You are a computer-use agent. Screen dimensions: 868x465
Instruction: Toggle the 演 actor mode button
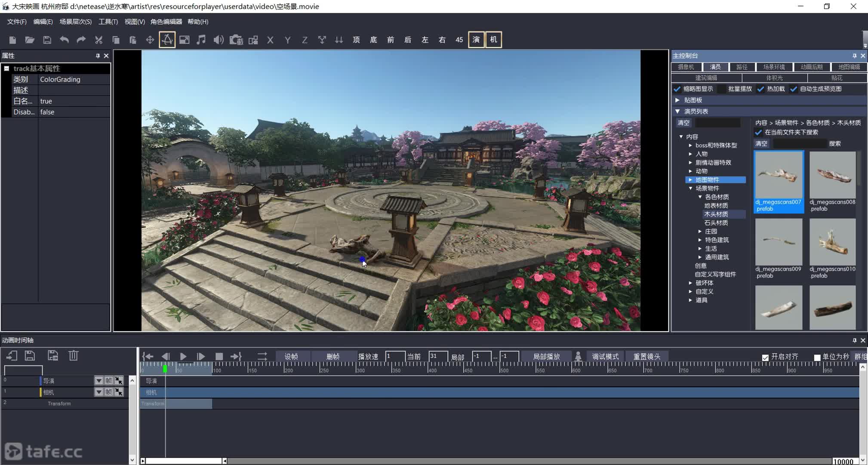[476, 40]
